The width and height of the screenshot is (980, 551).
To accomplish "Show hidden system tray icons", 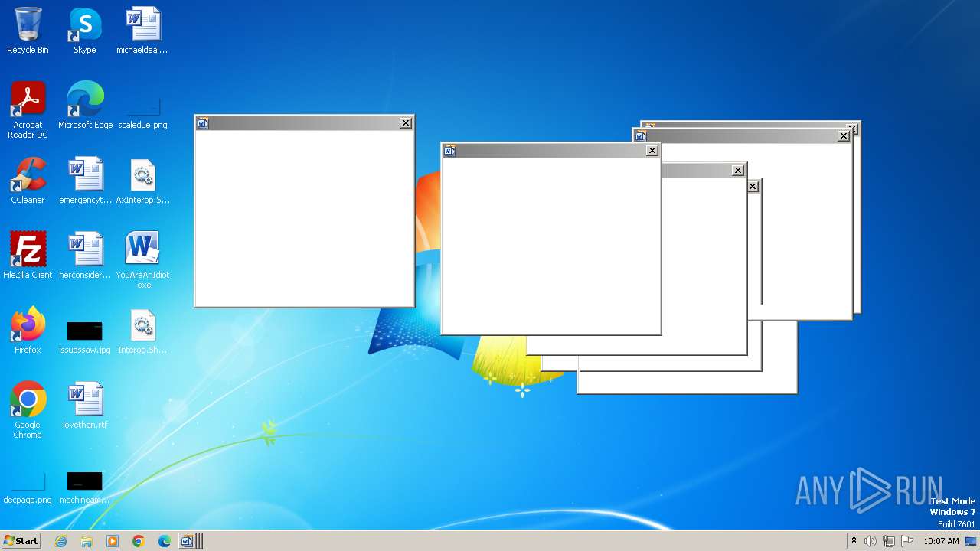I will [854, 541].
